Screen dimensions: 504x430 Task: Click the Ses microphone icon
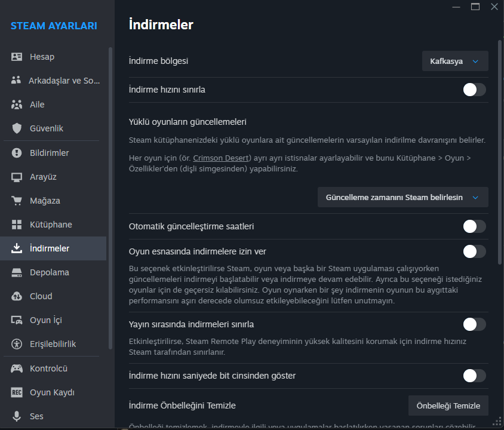pyautogui.click(x=17, y=416)
